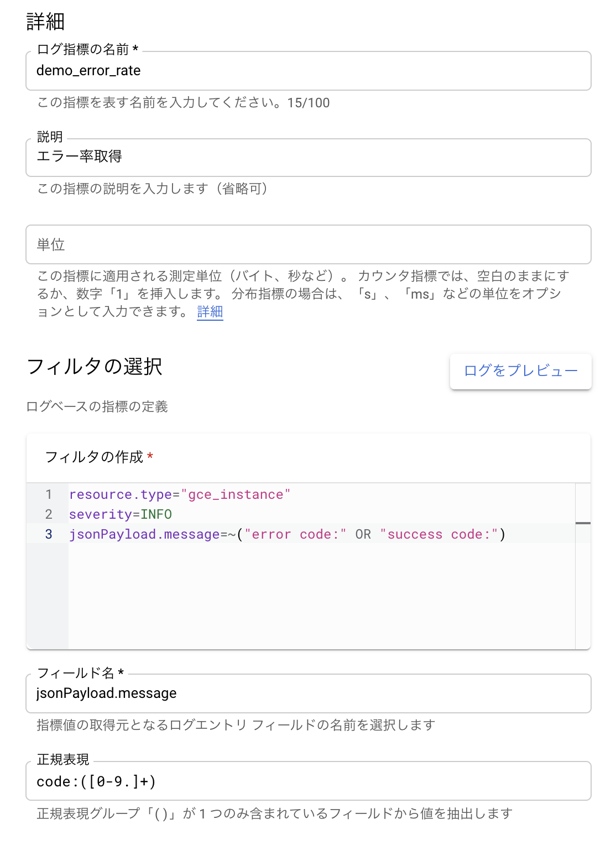Click line number 2 in filter editor
This screenshot has height=845, width=616.
tap(49, 514)
